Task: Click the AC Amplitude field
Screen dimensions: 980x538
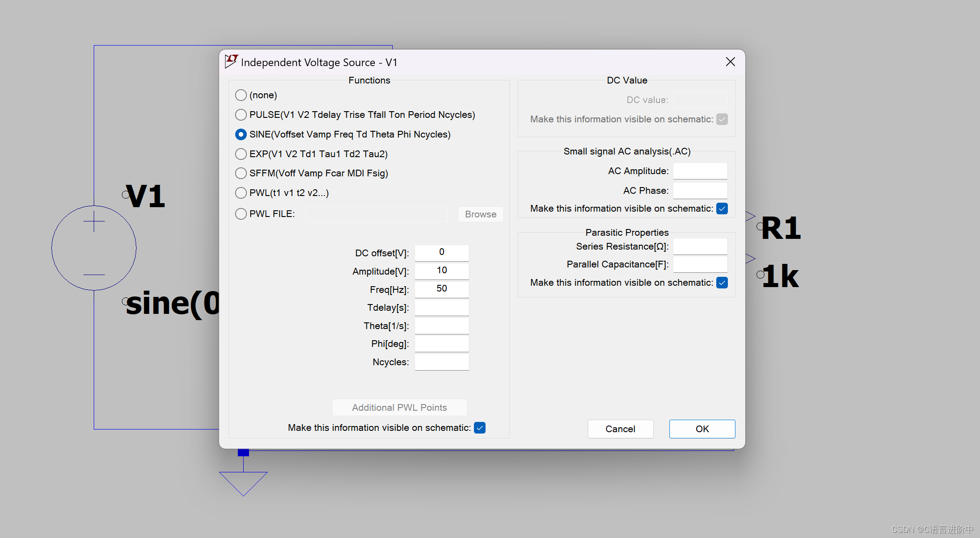Action: (x=700, y=171)
